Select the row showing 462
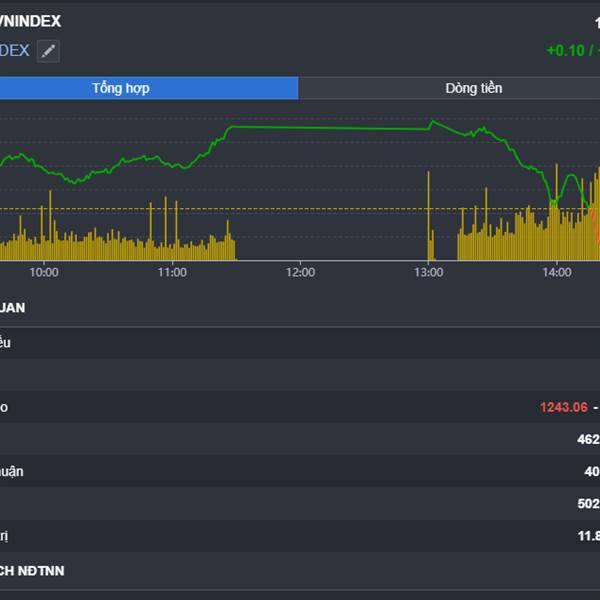 300,439
